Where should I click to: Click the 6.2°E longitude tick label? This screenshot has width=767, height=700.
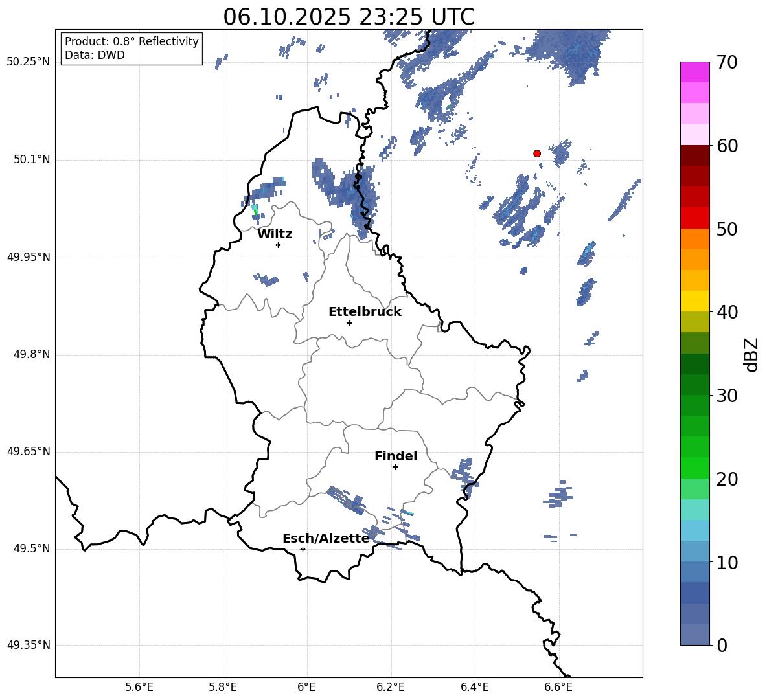391,686
